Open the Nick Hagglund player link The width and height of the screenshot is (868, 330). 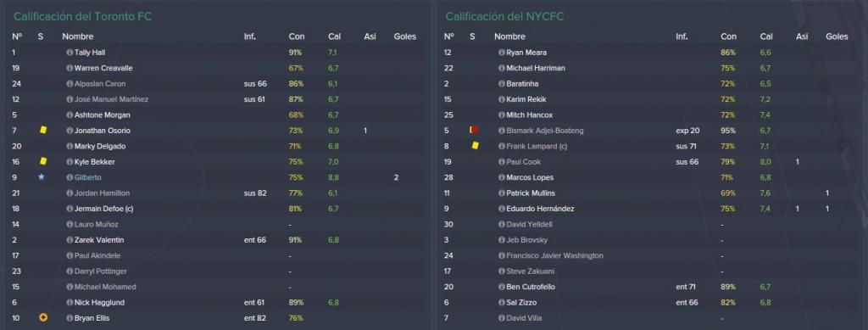pos(99,303)
